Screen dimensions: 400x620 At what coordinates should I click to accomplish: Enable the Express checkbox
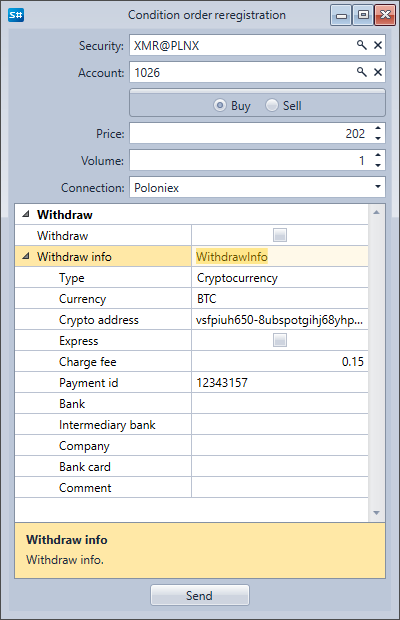point(280,340)
